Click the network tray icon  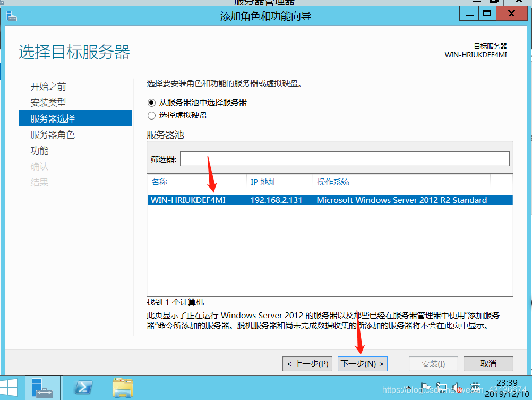point(441,388)
